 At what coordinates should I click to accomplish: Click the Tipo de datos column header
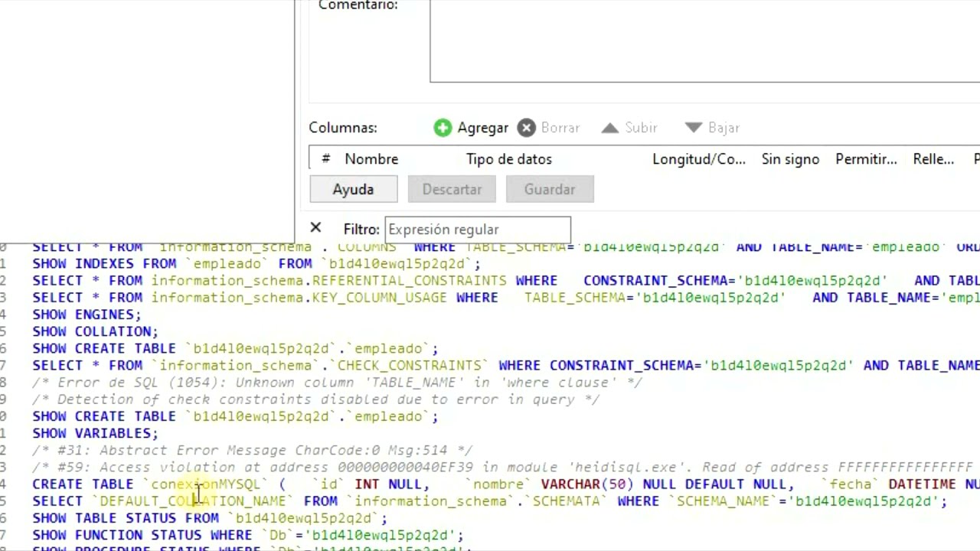[x=508, y=159]
